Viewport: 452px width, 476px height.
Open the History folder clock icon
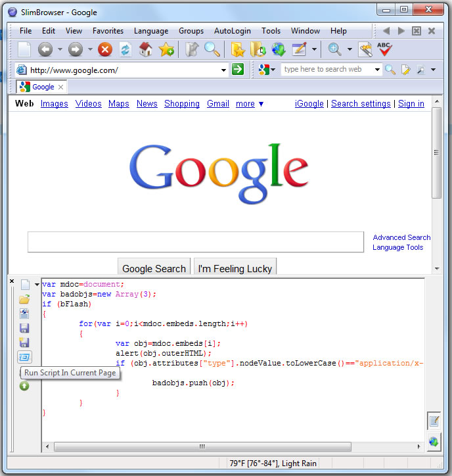pyautogui.click(x=258, y=49)
